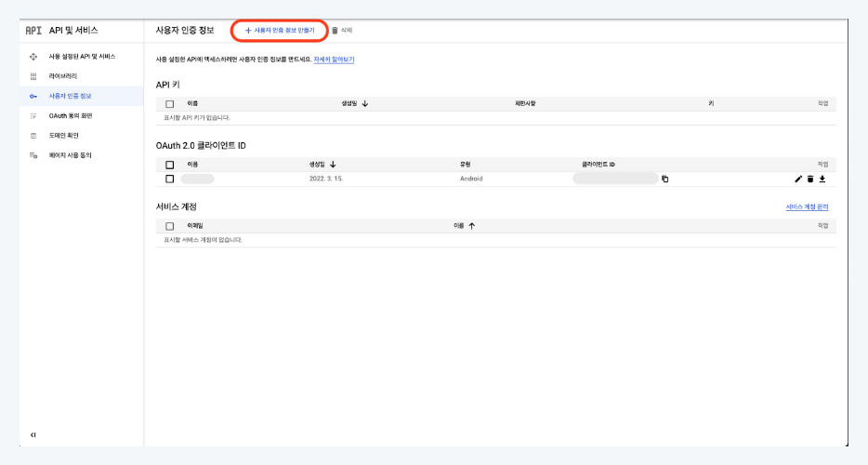Sort OAuth clients by 생성일 arrow
This screenshot has width=868, height=465.
click(333, 165)
